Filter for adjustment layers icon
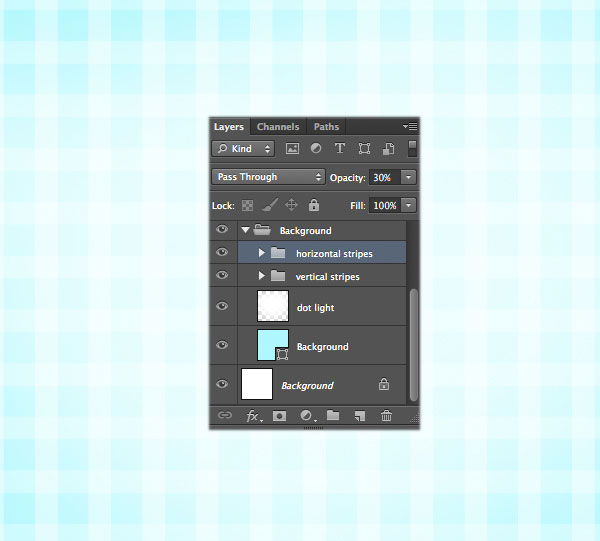 316,148
